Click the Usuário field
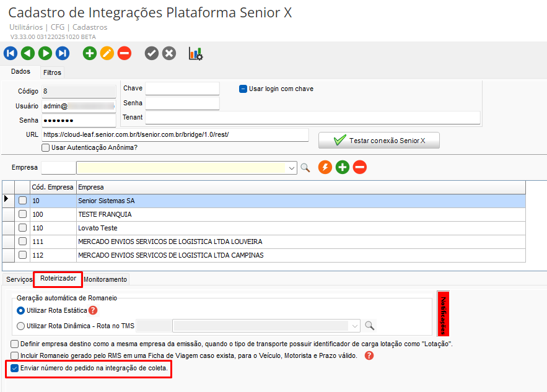547x392 pixels. click(x=79, y=106)
